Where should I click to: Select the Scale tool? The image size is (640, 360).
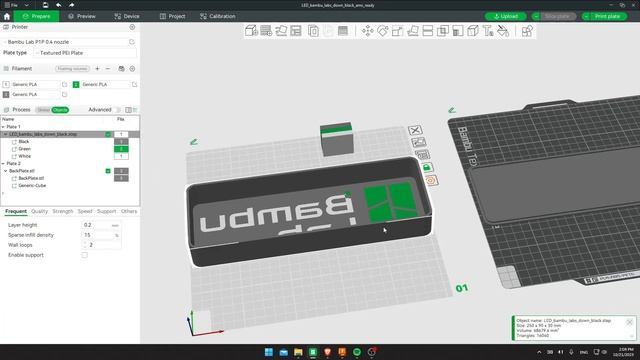coord(398,31)
